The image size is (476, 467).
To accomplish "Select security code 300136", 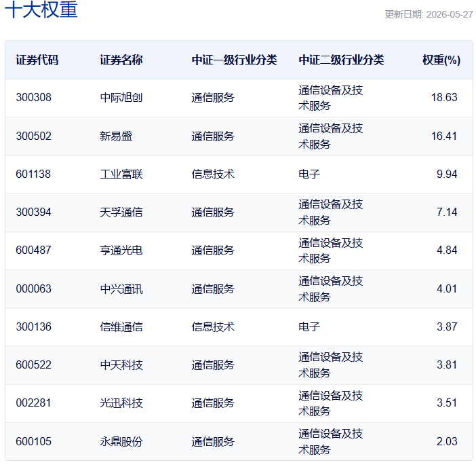I will coord(34,326).
